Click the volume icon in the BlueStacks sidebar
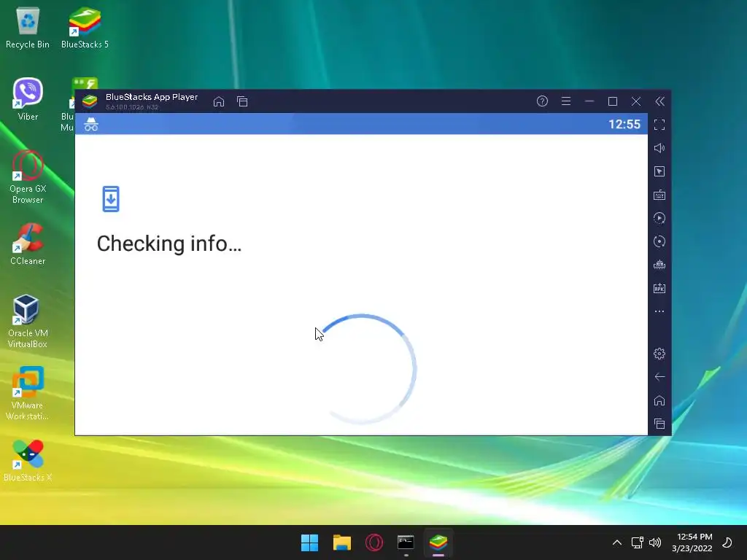 point(659,148)
